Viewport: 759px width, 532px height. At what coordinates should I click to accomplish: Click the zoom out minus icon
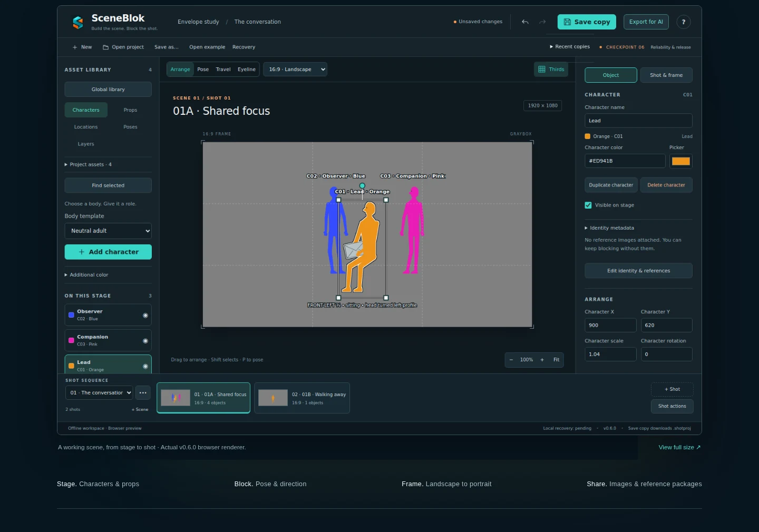tap(511, 360)
